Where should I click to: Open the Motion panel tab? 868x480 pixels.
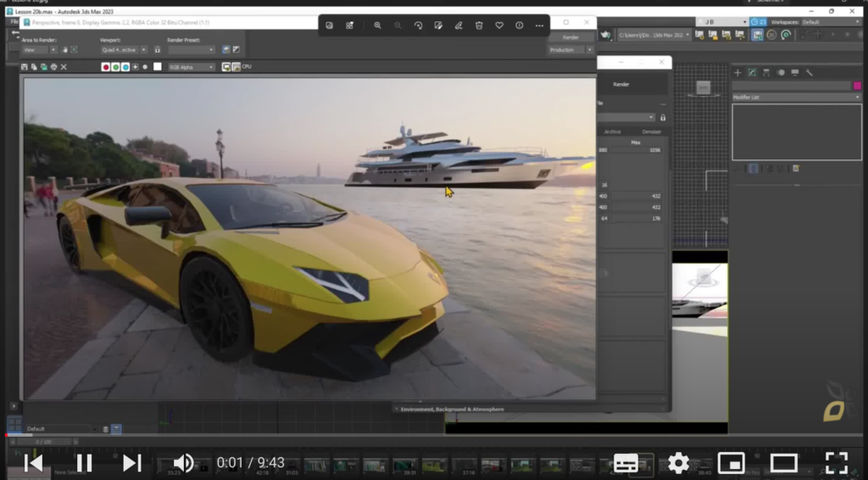click(781, 73)
